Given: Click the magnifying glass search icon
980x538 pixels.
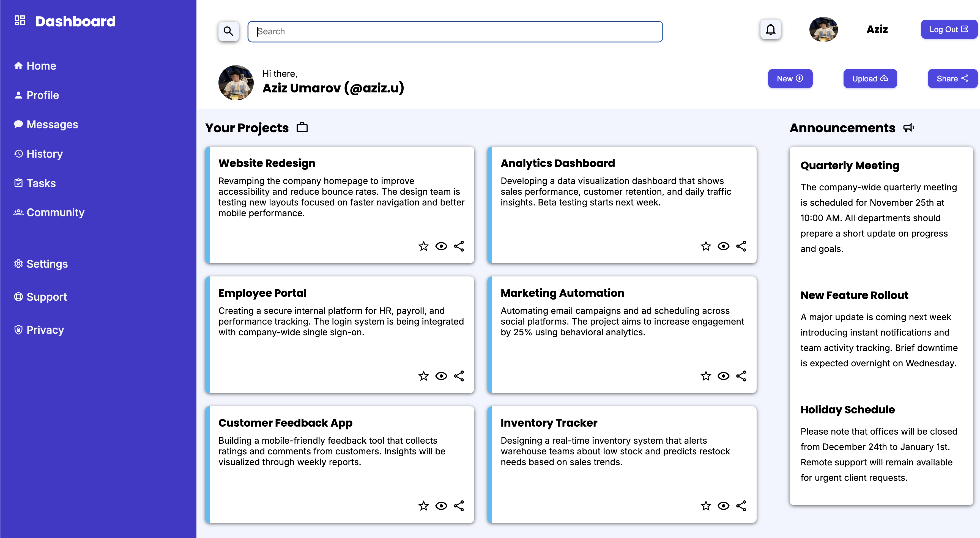Looking at the screenshot, I should 228,31.
